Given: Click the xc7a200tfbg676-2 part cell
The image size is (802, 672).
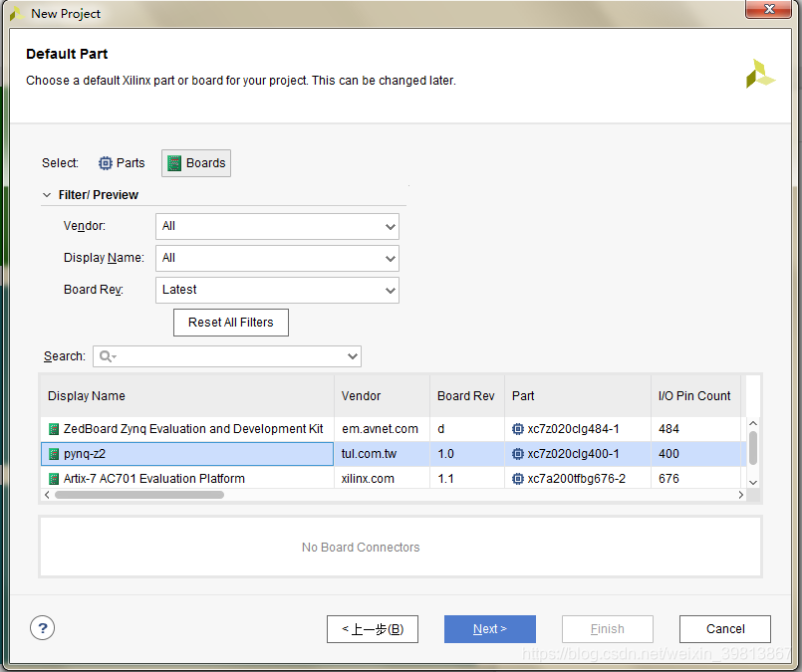Looking at the screenshot, I should 578,479.
